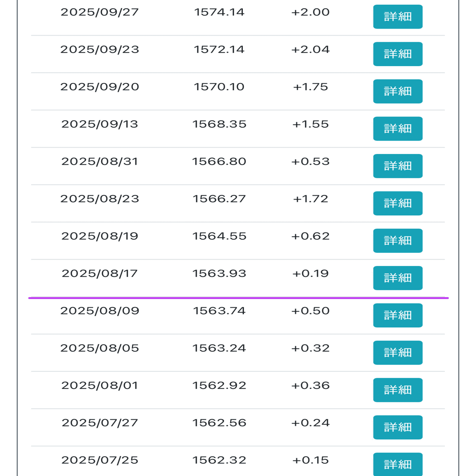Select 詳細 button beside the +1.72 change
This screenshot has height=476, width=476.
click(x=398, y=203)
